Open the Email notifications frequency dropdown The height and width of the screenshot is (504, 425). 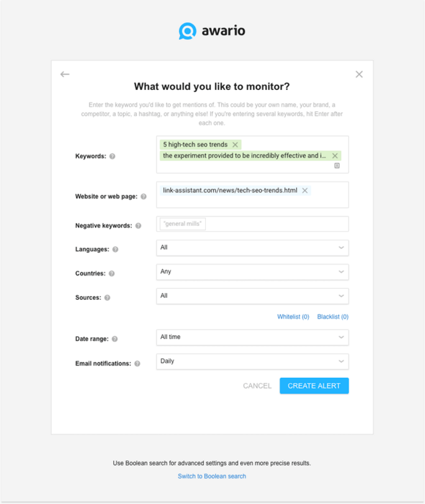[x=252, y=361]
